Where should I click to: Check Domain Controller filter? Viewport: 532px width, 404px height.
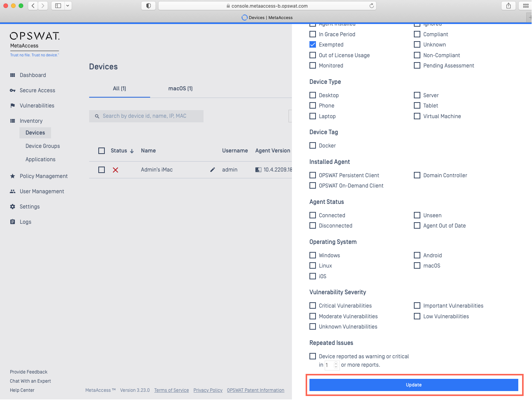[417, 175]
